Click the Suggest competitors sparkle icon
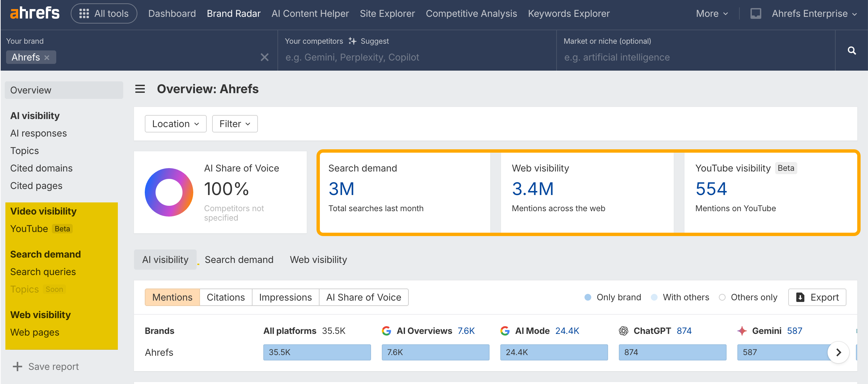This screenshot has width=868, height=384. point(352,41)
